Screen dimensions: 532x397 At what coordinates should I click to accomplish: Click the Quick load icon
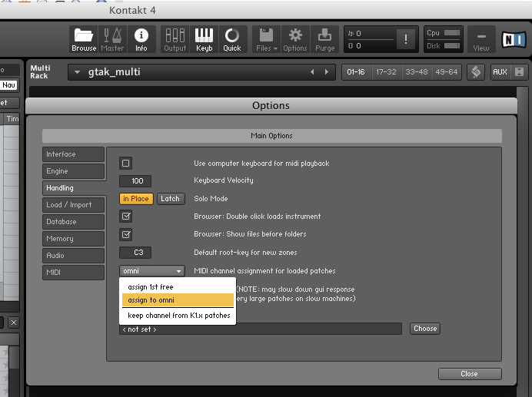[231, 38]
